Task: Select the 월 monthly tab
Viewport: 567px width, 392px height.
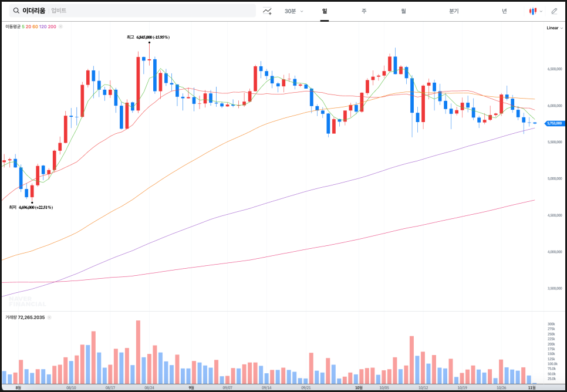Action: (x=403, y=11)
